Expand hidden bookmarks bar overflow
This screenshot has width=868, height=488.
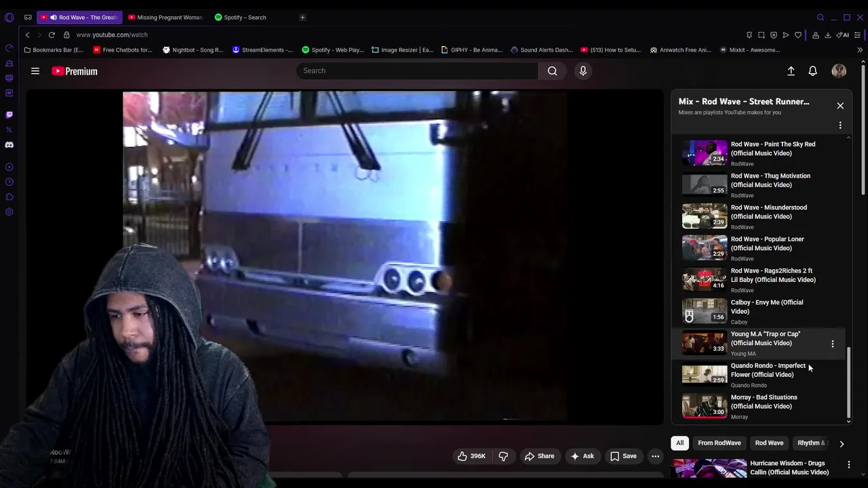(x=860, y=50)
